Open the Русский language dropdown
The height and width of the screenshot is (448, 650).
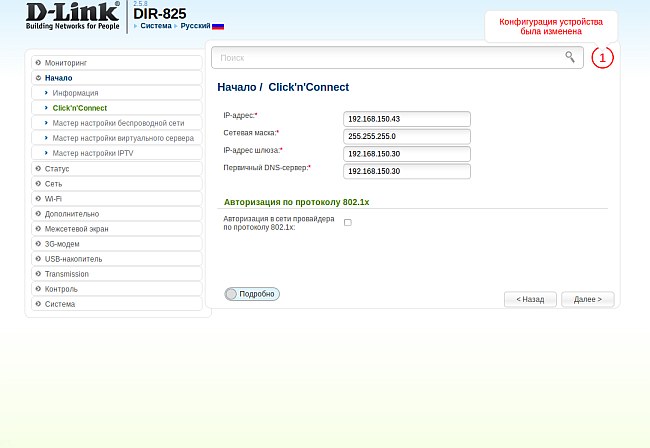click(x=195, y=26)
